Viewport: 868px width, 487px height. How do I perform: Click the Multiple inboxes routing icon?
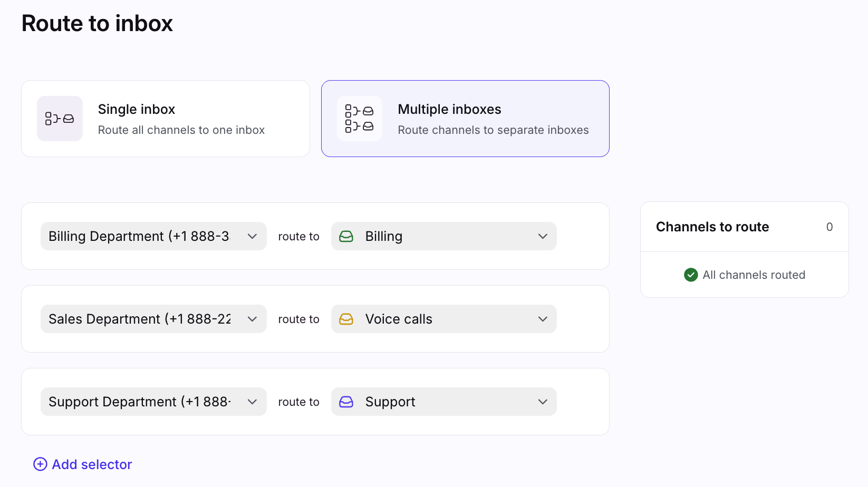359,119
